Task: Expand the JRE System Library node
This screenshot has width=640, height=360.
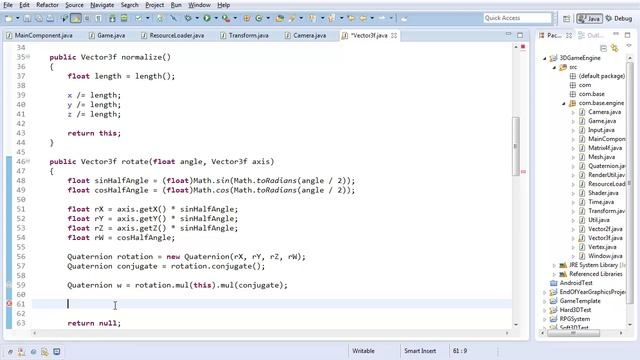Action: coord(554,265)
